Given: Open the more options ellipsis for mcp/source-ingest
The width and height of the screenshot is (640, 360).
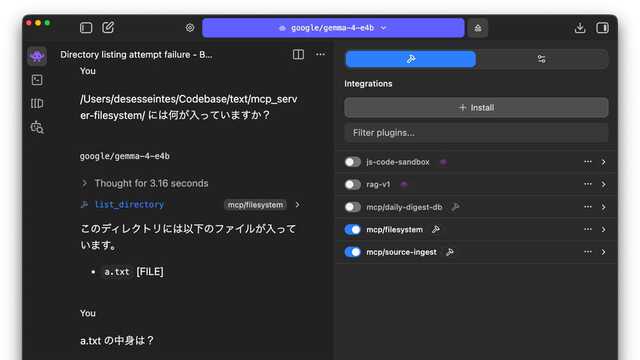Looking at the screenshot, I should point(588,252).
